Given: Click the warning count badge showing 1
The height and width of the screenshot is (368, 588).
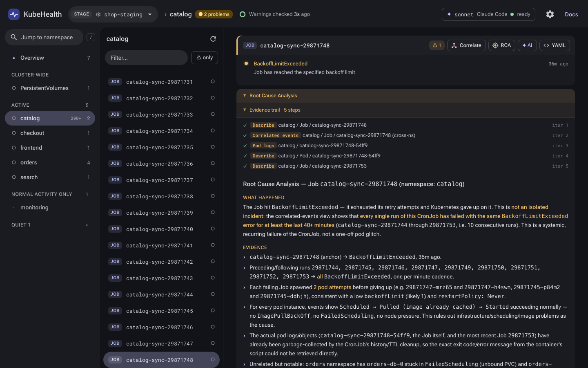Looking at the screenshot, I should pyautogui.click(x=437, y=45).
